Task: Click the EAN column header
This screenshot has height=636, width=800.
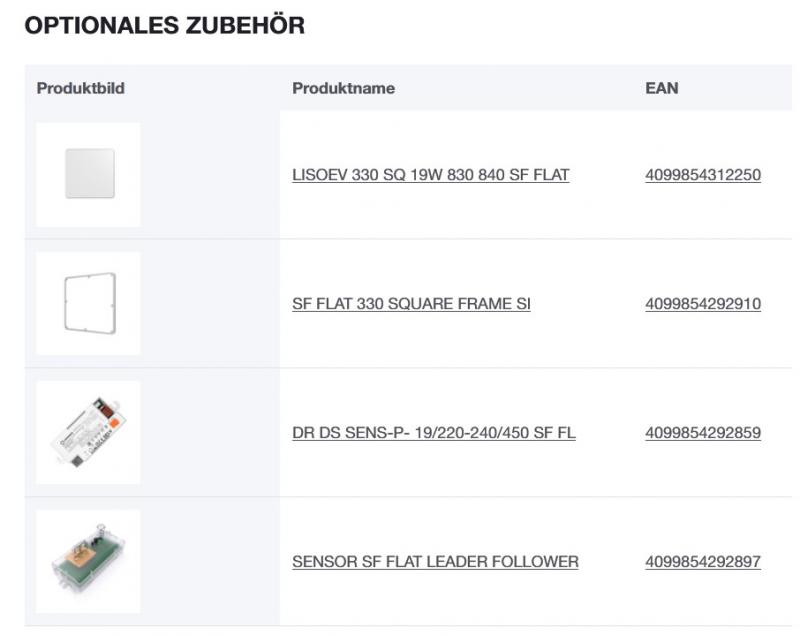Action: 661,88
